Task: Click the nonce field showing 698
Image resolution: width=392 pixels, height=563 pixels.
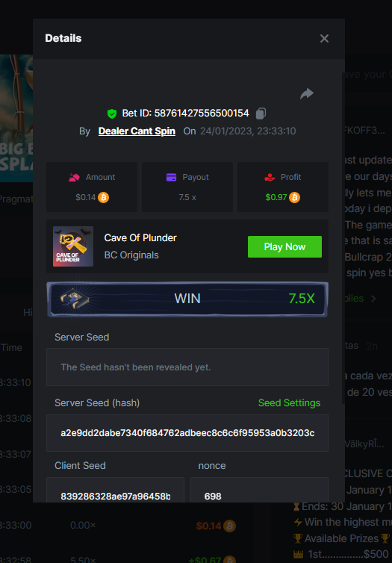Action: pyautogui.click(x=259, y=490)
